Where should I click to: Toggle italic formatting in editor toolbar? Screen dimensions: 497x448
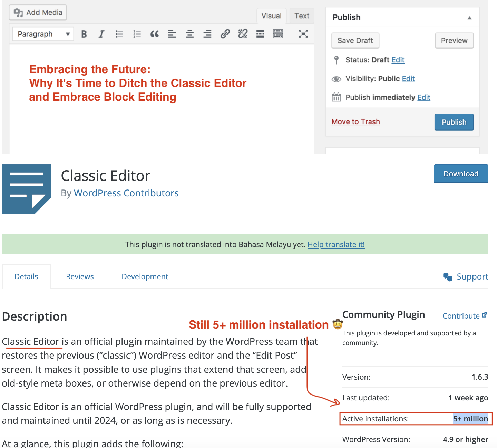pos(101,34)
